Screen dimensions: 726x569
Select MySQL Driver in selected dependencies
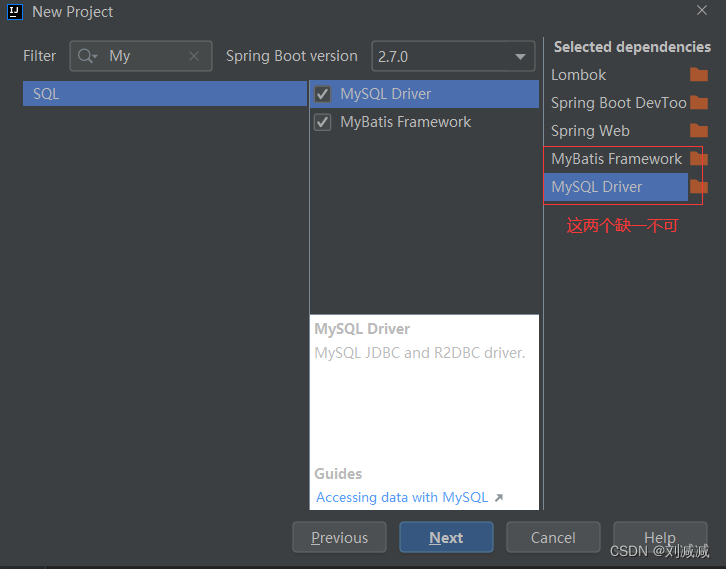(x=616, y=187)
